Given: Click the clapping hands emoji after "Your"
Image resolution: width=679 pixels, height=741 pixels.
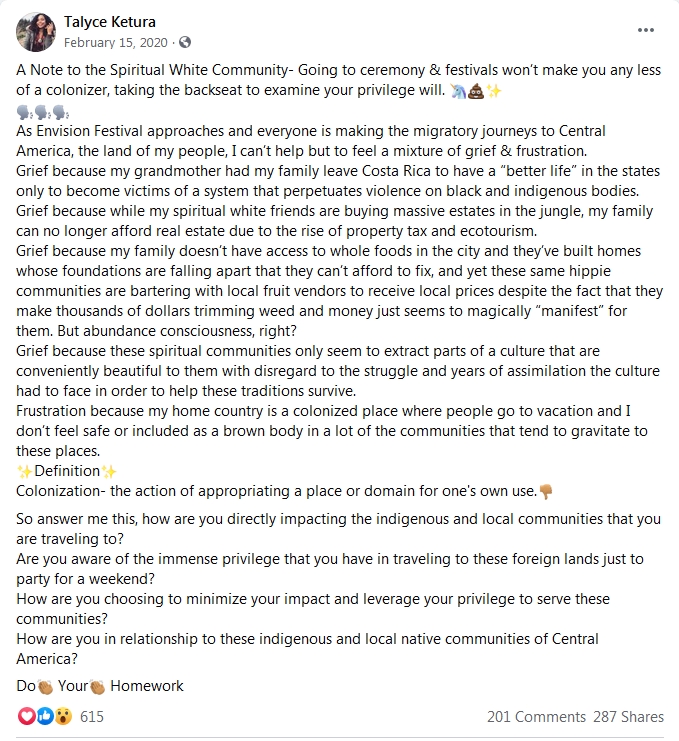Looking at the screenshot, I should pyautogui.click(x=97, y=687).
